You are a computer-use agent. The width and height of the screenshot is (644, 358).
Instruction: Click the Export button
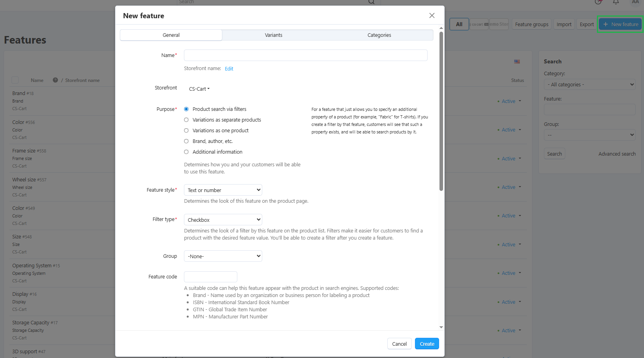click(x=587, y=24)
